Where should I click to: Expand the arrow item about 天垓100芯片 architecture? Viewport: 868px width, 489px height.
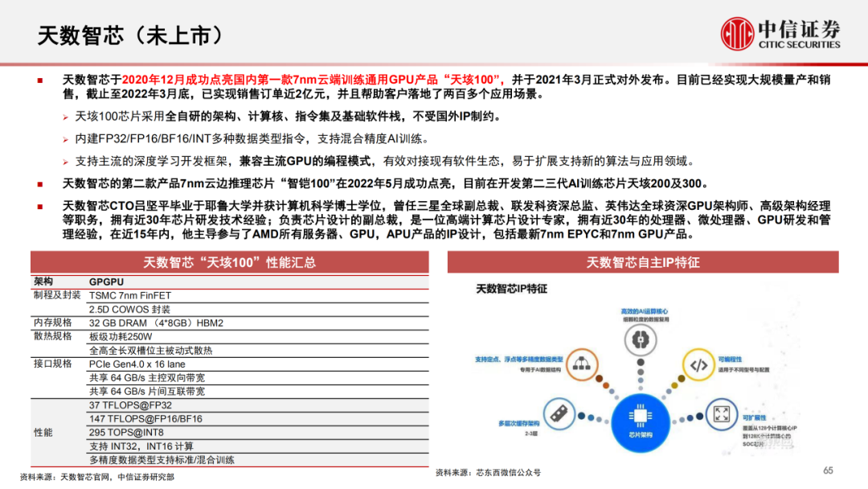click(64, 116)
